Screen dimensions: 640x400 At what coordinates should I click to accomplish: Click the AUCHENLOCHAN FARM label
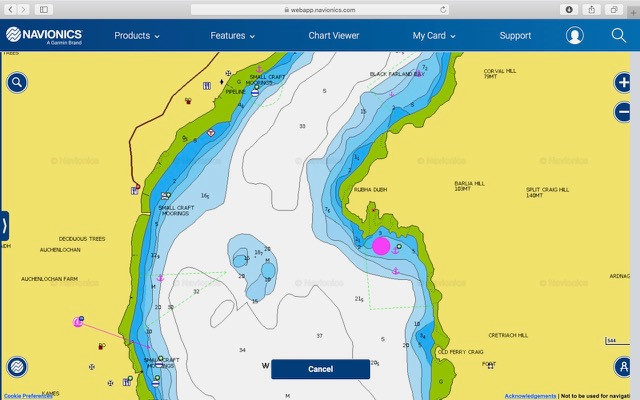tap(49, 279)
